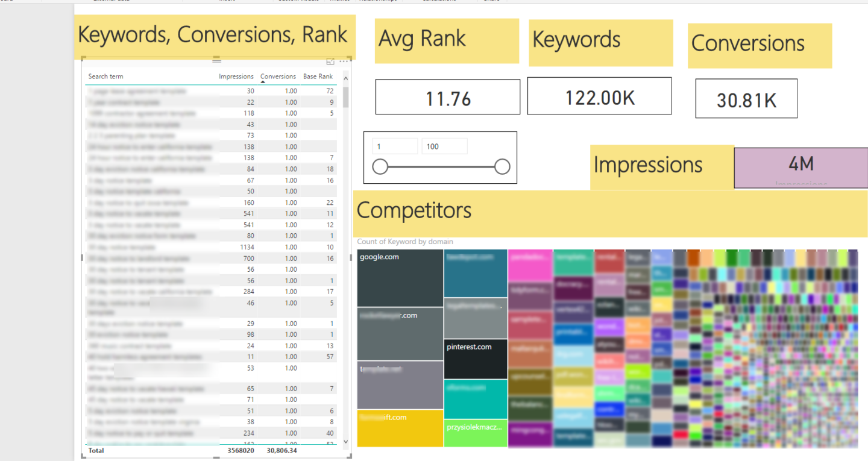The width and height of the screenshot is (868, 461).
Task: Click the table scrollbar up arrow
Action: pyautogui.click(x=346, y=79)
